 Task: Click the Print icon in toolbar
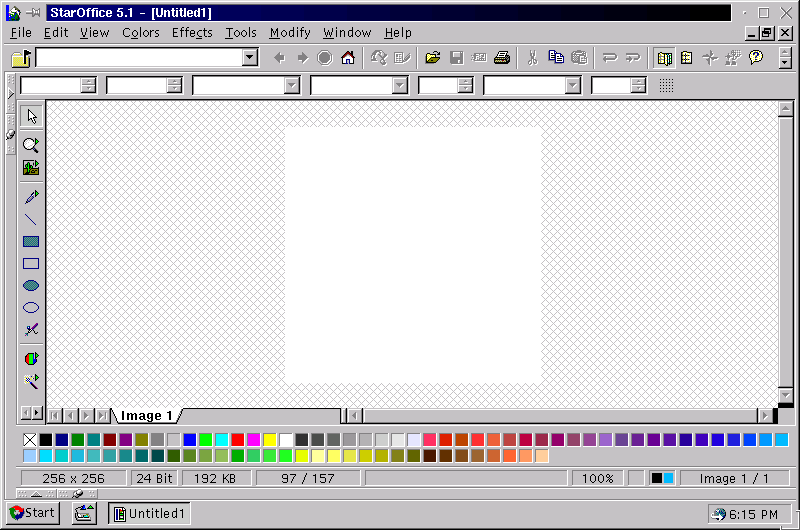point(502,58)
